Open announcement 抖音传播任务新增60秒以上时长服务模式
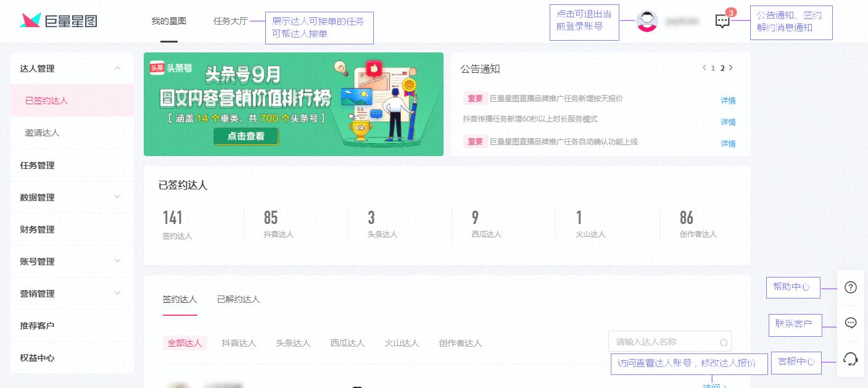 (530, 119)
